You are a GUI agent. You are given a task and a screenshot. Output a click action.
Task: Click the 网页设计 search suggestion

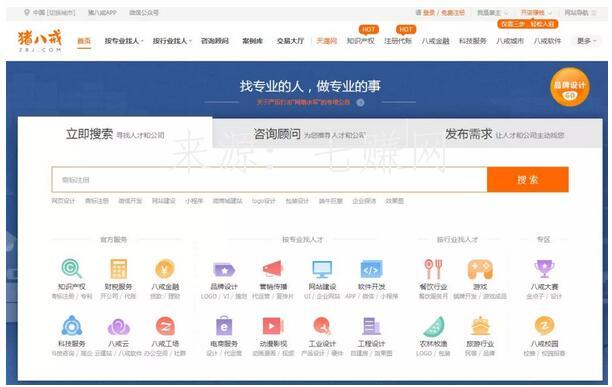[x=63, y=201]
